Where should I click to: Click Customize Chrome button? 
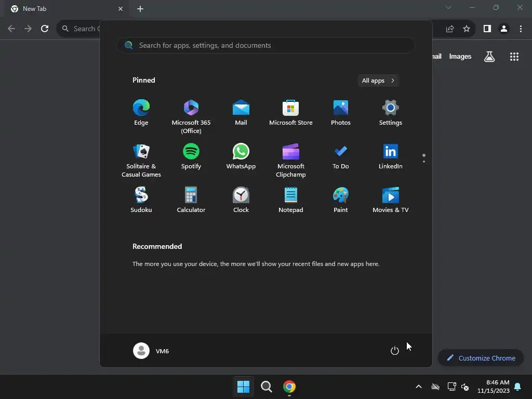481,358
